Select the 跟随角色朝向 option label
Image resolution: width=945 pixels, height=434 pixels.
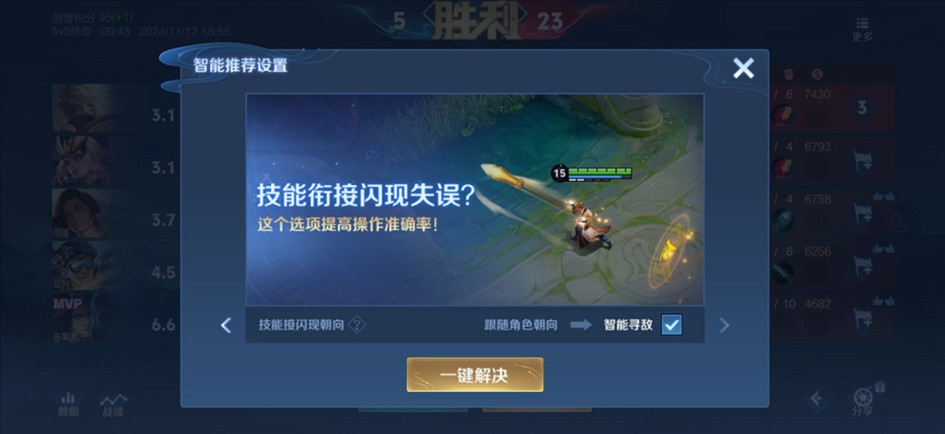(521, 325)
